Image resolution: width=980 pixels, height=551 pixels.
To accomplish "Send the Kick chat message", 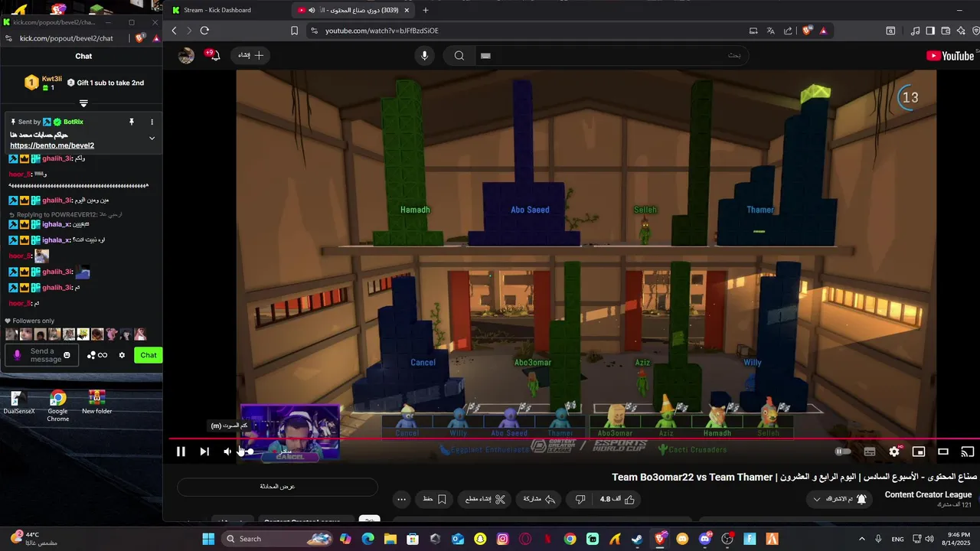I will click(149, 355).
